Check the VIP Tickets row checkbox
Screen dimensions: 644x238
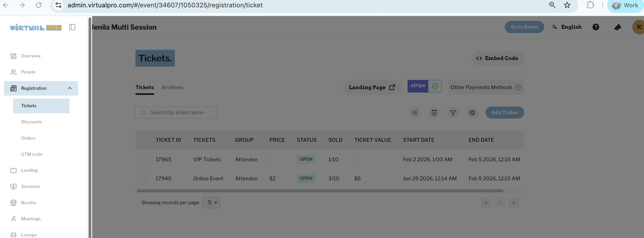pos(143,159)
